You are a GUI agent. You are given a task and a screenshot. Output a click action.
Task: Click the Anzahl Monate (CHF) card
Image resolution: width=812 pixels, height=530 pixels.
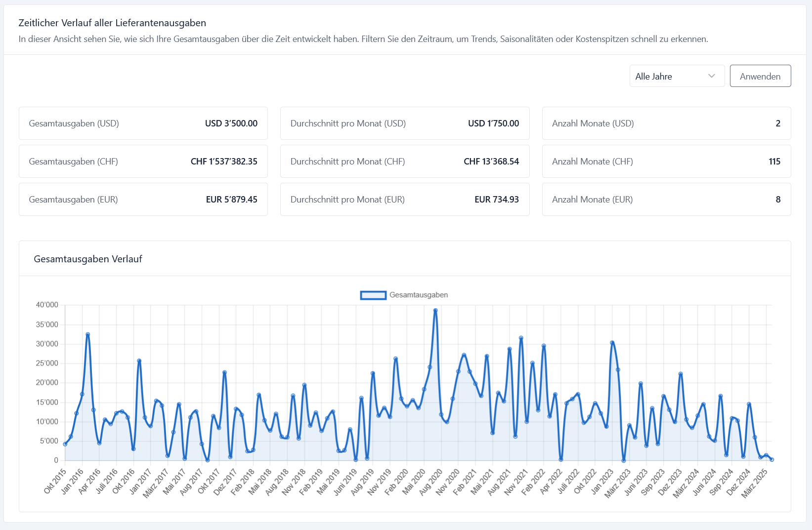[666, 162]
